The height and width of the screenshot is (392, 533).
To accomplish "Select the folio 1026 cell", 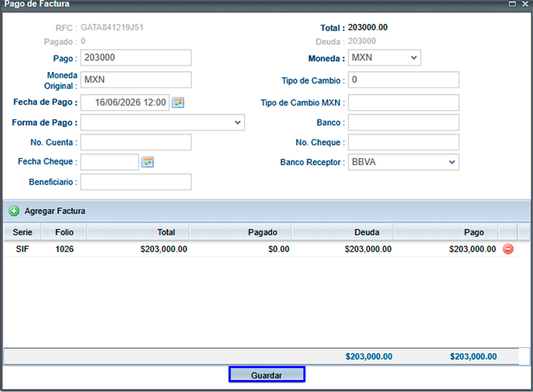I will tap(65, 249).
